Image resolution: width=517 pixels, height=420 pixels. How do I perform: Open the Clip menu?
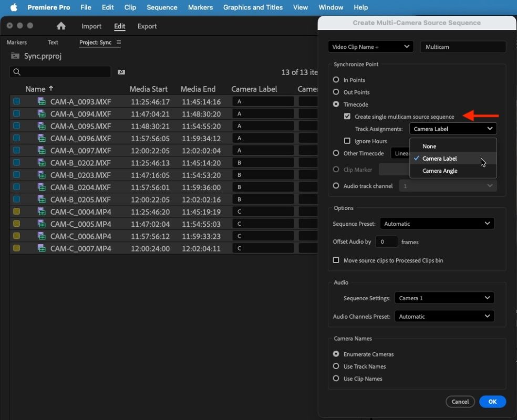click(130, 7)
